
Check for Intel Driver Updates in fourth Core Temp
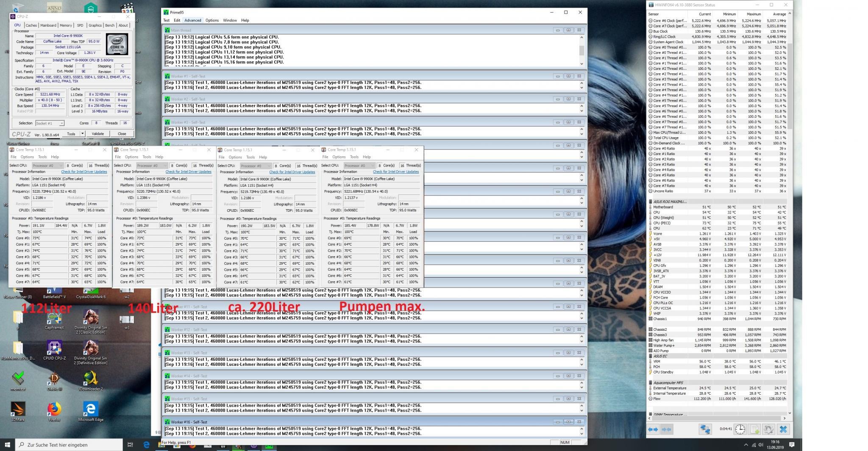click(x=396, y=172)
